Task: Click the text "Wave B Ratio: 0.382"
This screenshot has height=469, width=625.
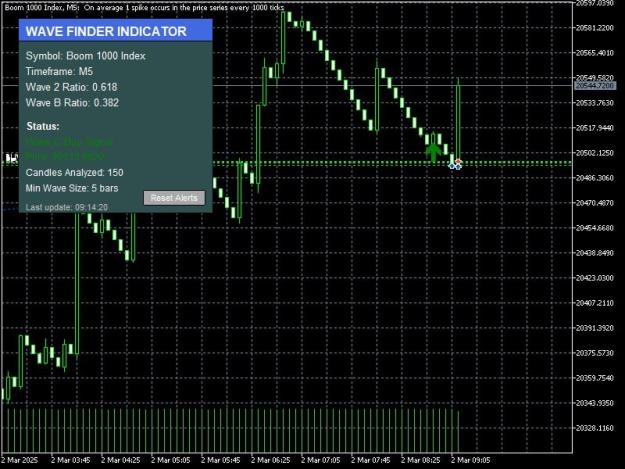Action: coord(72,103)
